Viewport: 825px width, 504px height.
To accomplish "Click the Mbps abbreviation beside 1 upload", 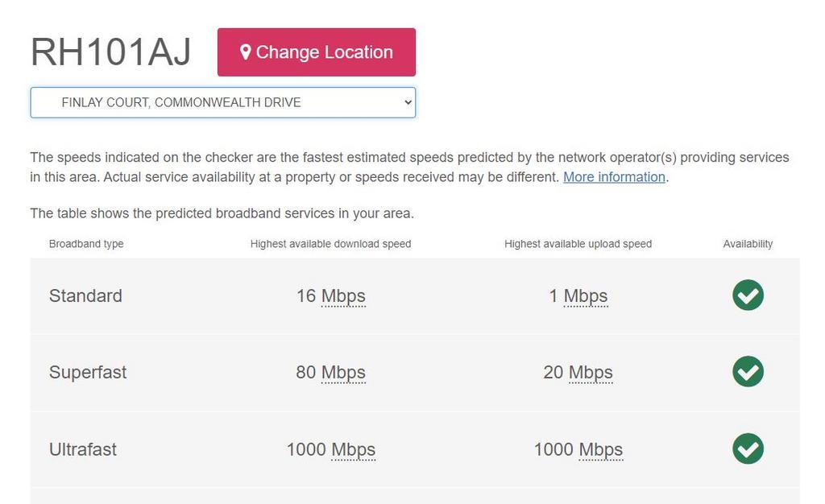I will click(x=586, y=296).
